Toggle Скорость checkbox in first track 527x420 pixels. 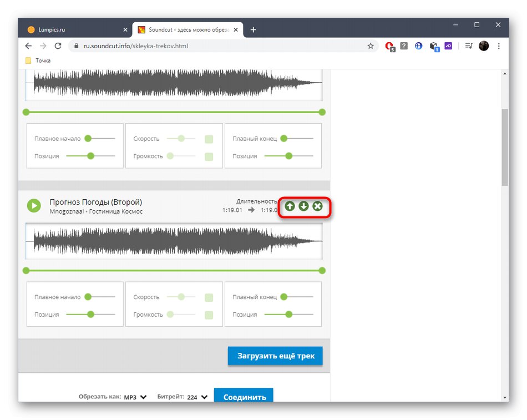[x=209, y=139]
